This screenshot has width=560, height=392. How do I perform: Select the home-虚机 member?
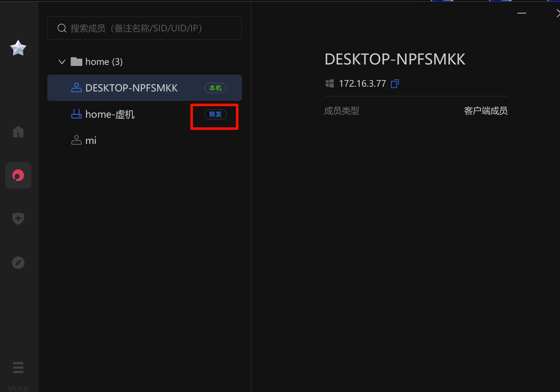click(145, 114)
